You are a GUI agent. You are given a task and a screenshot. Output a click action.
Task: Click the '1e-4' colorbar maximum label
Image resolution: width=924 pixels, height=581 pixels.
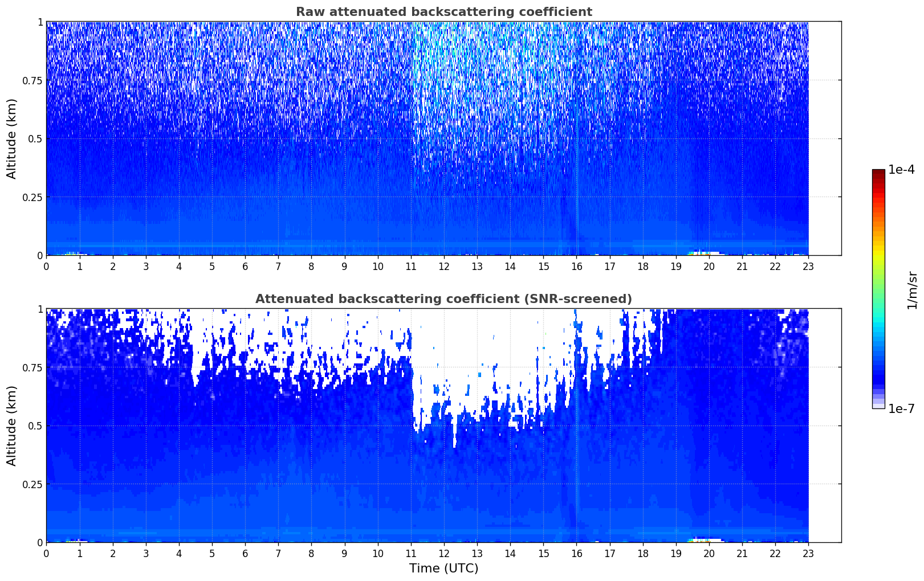point(901,170)
